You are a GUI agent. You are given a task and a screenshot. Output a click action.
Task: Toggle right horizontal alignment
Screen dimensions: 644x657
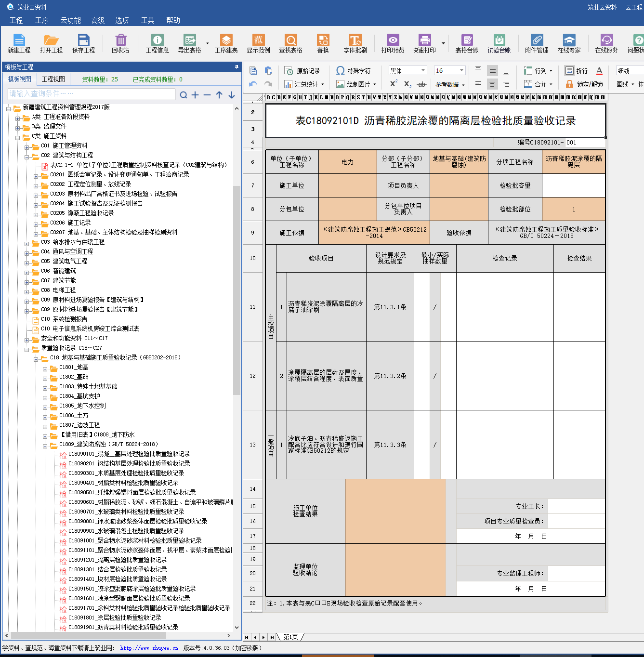click(506, 84)
